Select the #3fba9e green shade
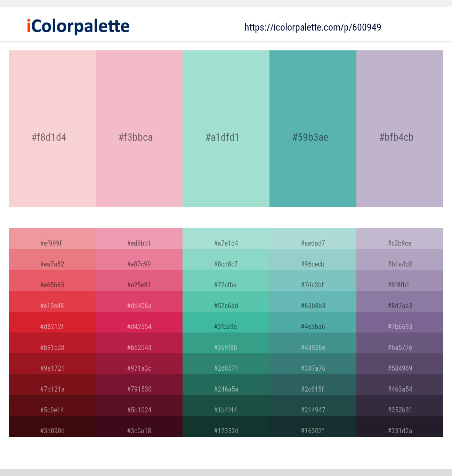 [226, 327]
